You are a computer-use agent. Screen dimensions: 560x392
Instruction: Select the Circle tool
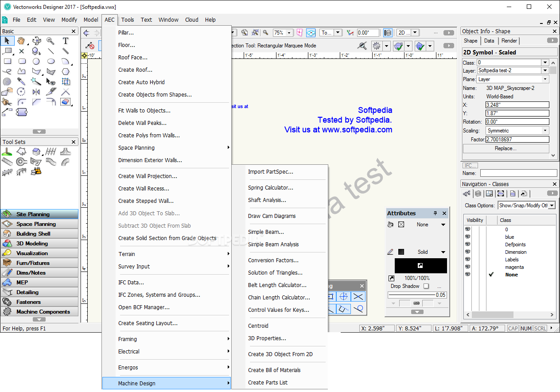click(36, 61)
